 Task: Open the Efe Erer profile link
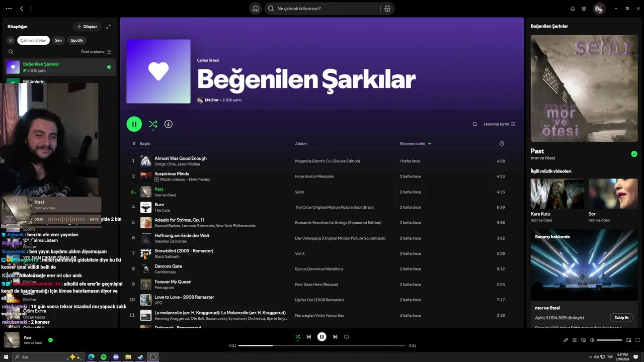point(212,100)
